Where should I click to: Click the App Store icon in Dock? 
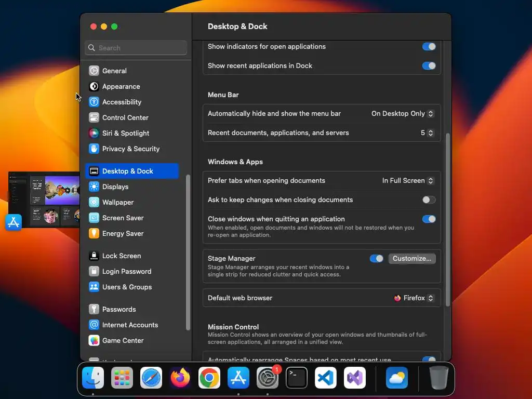[238, 378]
